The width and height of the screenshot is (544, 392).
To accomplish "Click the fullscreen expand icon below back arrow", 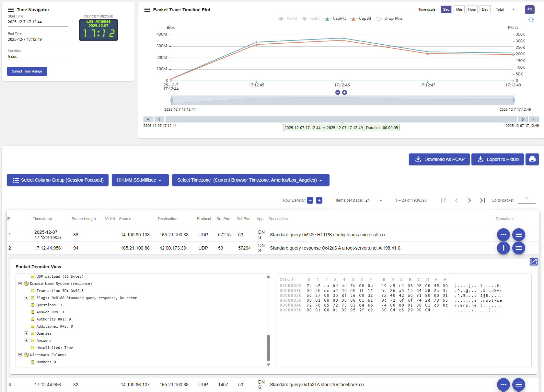I will [531, 20].
